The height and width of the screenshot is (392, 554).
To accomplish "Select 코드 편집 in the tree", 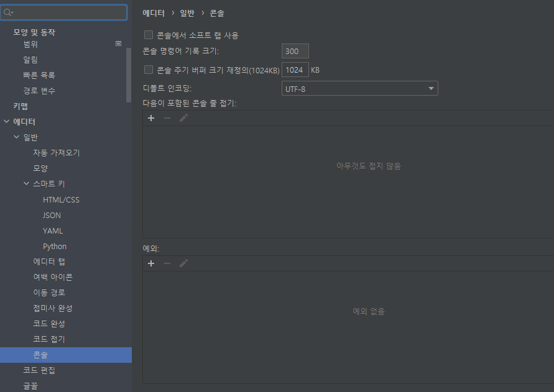I will (39, 370).
